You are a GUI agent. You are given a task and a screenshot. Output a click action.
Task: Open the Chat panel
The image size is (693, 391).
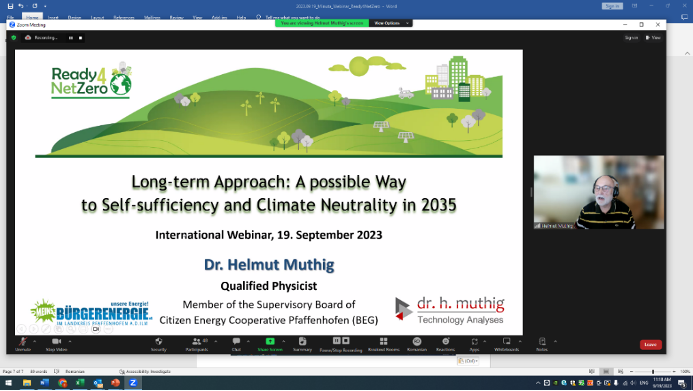236,341
